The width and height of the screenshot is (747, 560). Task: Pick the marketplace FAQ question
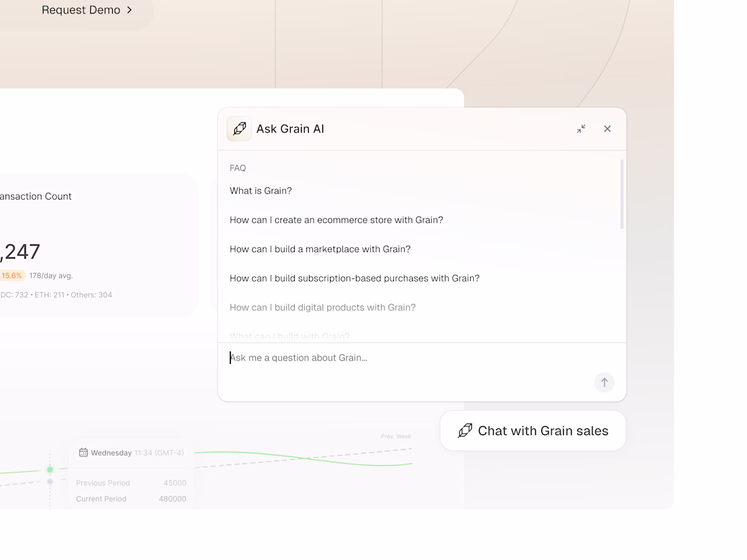pyautogui.click(x=320, y=249)
